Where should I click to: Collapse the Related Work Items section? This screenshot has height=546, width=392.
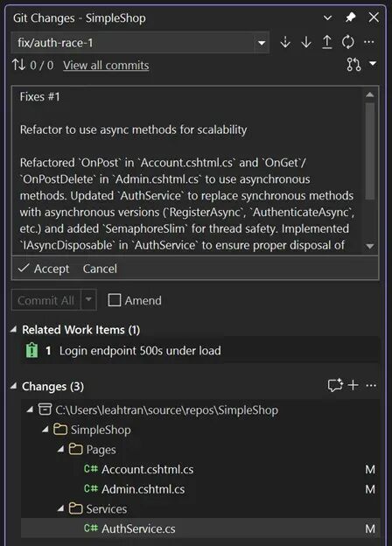click(x=14, y=329)
